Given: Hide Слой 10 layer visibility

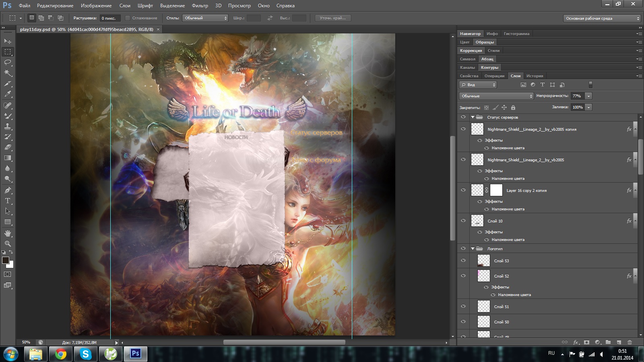Looking at the screenshot, I should click(463, 220).
